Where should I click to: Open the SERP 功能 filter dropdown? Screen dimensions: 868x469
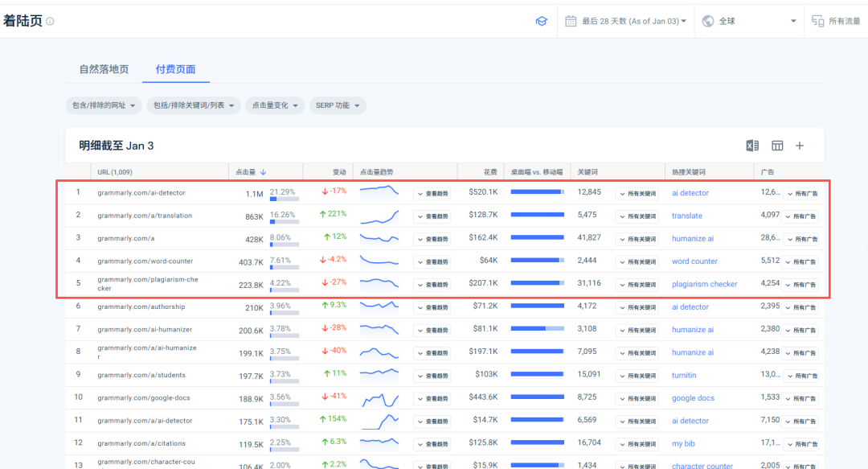(337, 105)
